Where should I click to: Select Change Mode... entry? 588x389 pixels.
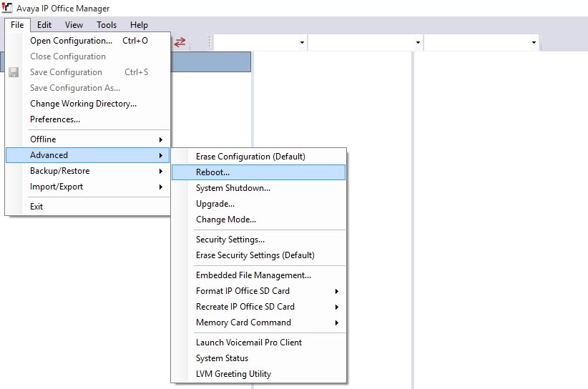tap(258, 220)
